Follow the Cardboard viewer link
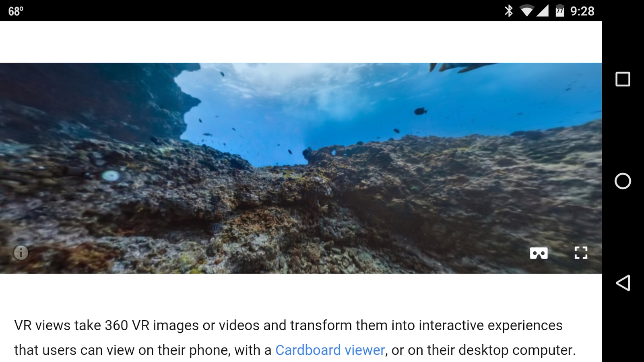The width and height of the screenshot is (644, 362). coord(330,350)
